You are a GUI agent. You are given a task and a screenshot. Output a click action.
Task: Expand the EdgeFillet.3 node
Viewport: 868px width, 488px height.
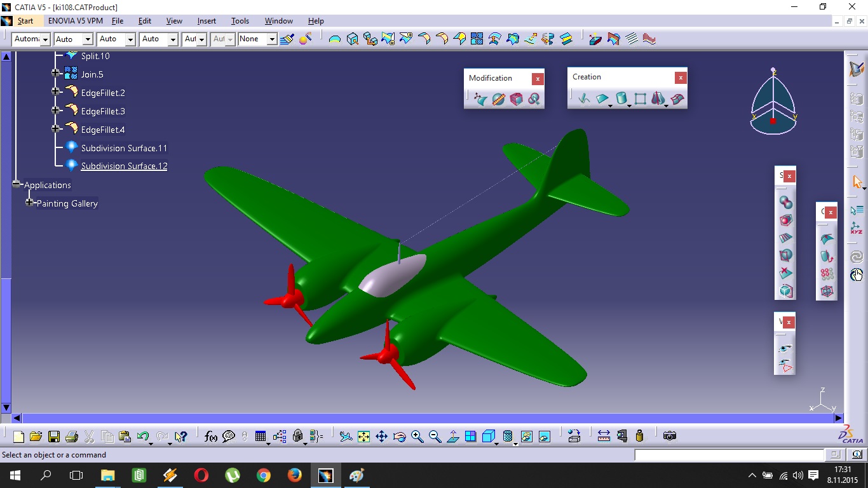point(56,111)
